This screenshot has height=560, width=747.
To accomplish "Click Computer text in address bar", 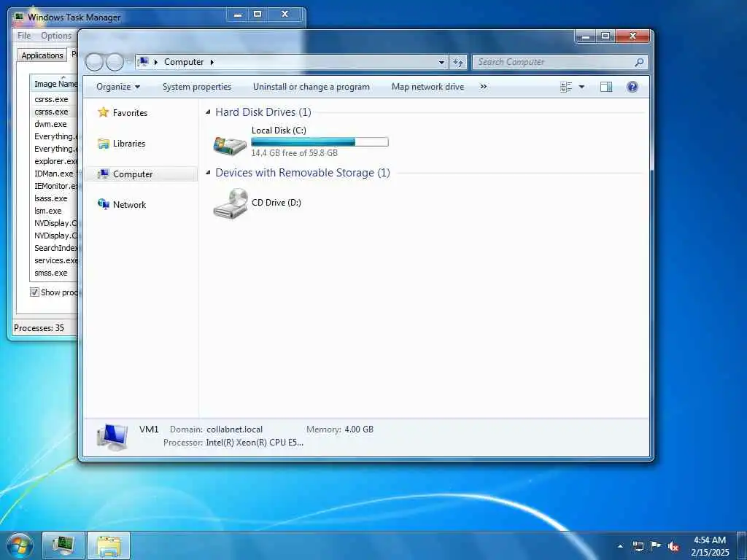I will pyautogui.click(x=184, y=62).
